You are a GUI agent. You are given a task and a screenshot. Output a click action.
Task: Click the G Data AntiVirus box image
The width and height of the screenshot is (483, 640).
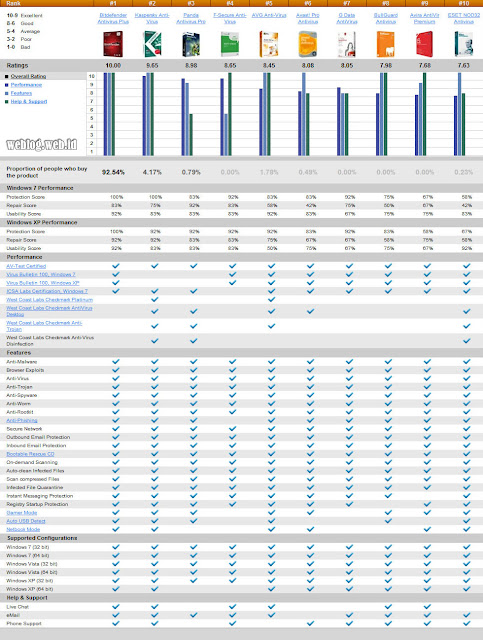tap(347, 44)
